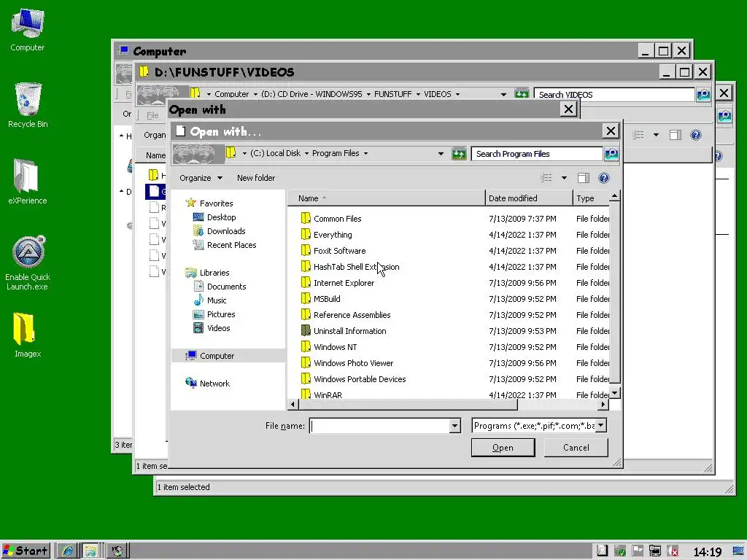Click help icon in VIDEOS window toolbar

[695, 135]
